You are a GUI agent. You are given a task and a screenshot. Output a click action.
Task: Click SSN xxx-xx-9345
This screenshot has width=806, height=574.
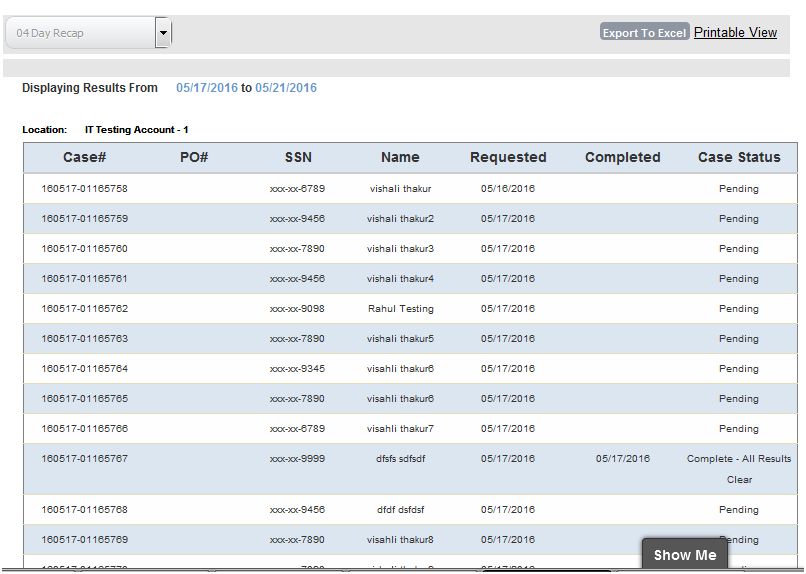(x=297, y=368)
